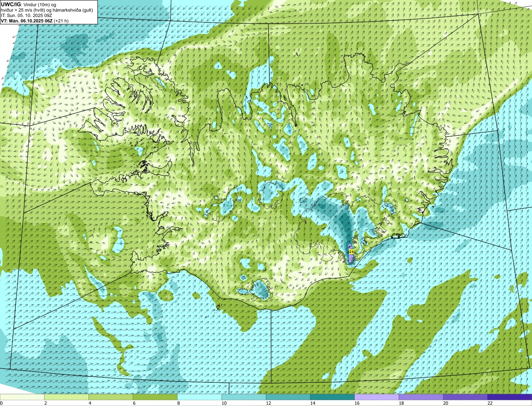Click the 'UWC/IG: Vindur (10m) og' title line
Viewport: 532px width, 406px height.
pyautogui.click(x=29, y=4)
